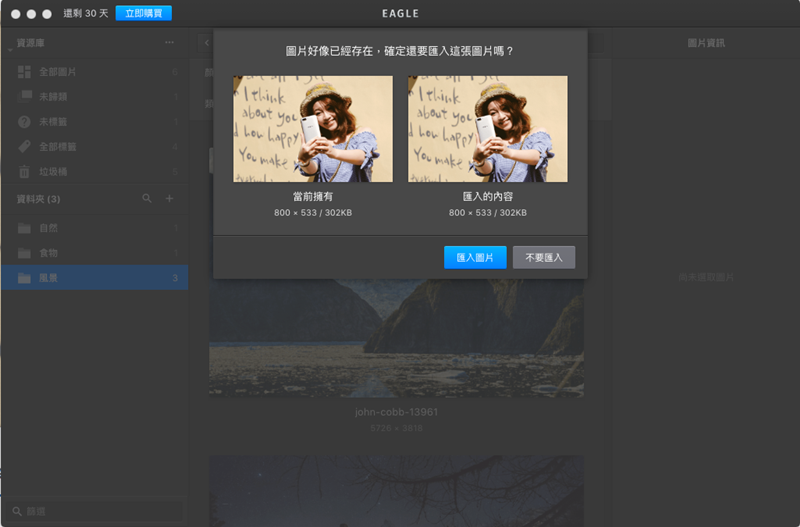Screen dimensions: 800x527
Task: Select the 自然 folder
Action: click(x=94, y=228)
